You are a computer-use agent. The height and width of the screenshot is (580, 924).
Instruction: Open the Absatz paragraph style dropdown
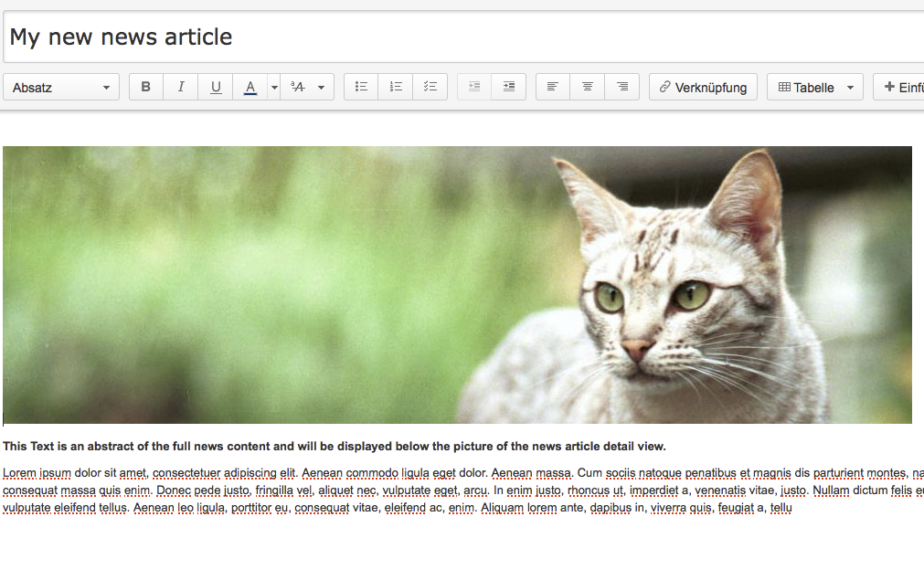(x=61, y=88)
